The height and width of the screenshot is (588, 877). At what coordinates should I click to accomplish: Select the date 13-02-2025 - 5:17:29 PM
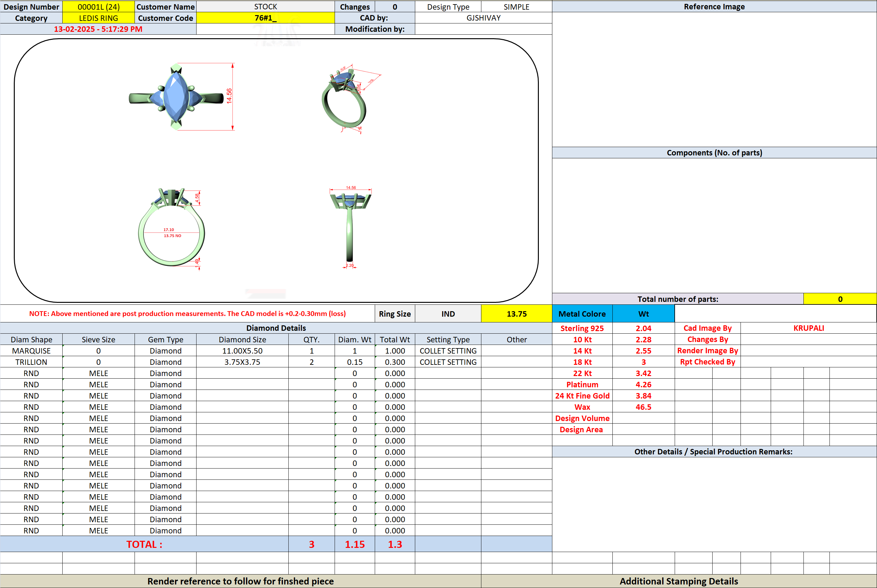(98, 29)
